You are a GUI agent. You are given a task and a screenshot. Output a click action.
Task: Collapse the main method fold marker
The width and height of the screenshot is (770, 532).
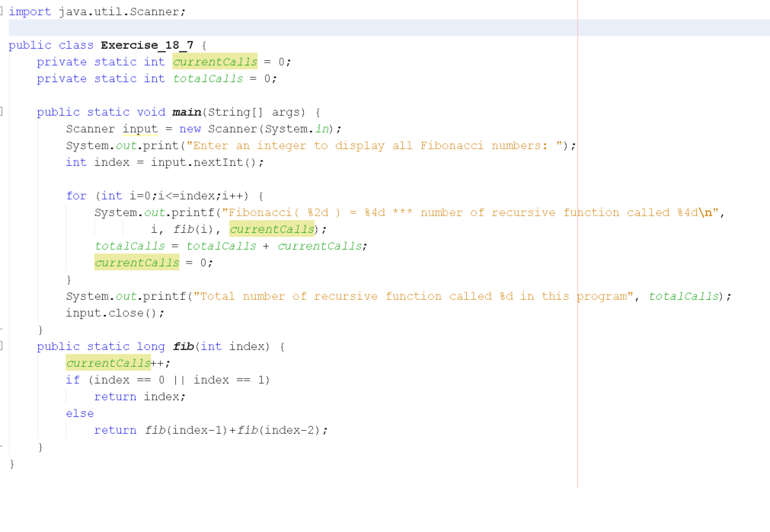(2, 112)
